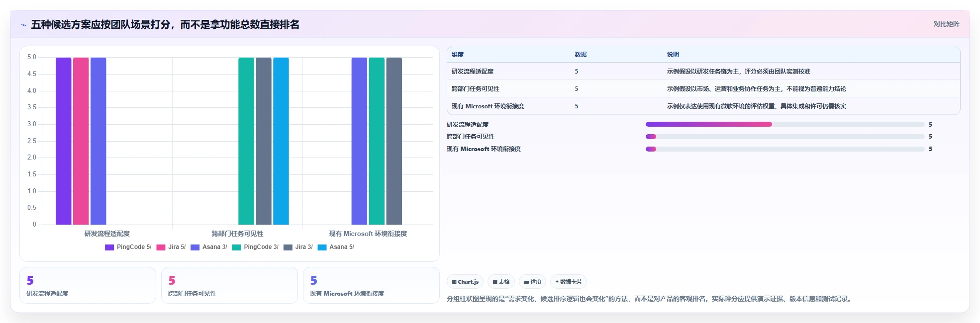
Task: Open the 跨部门任务可见性 data card
Action: click(229, 285)
